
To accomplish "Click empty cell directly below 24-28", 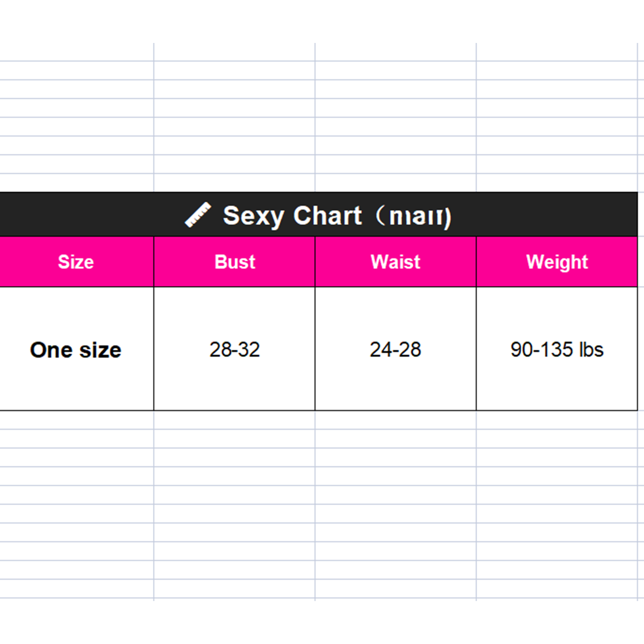I will [396, 420].
